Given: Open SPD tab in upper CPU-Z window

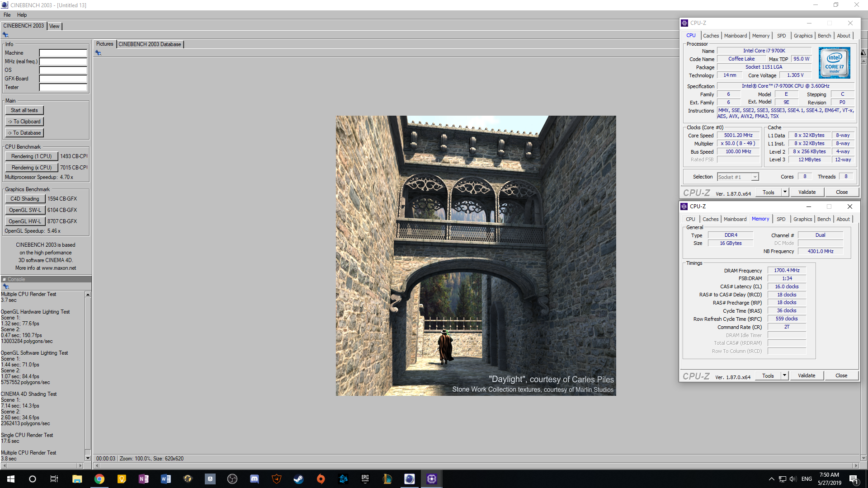Looking at the screenshot, I should pyautogui.click(x=782, y=36).
